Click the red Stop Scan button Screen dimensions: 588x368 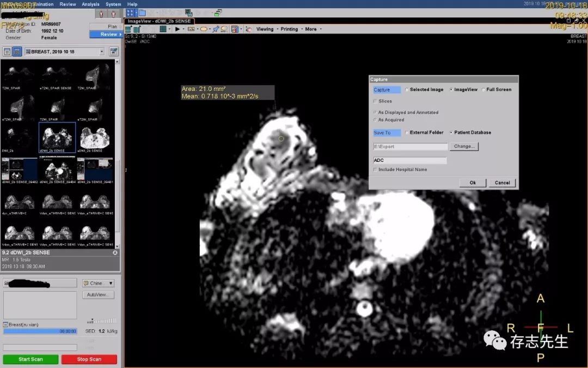(89, 359)
